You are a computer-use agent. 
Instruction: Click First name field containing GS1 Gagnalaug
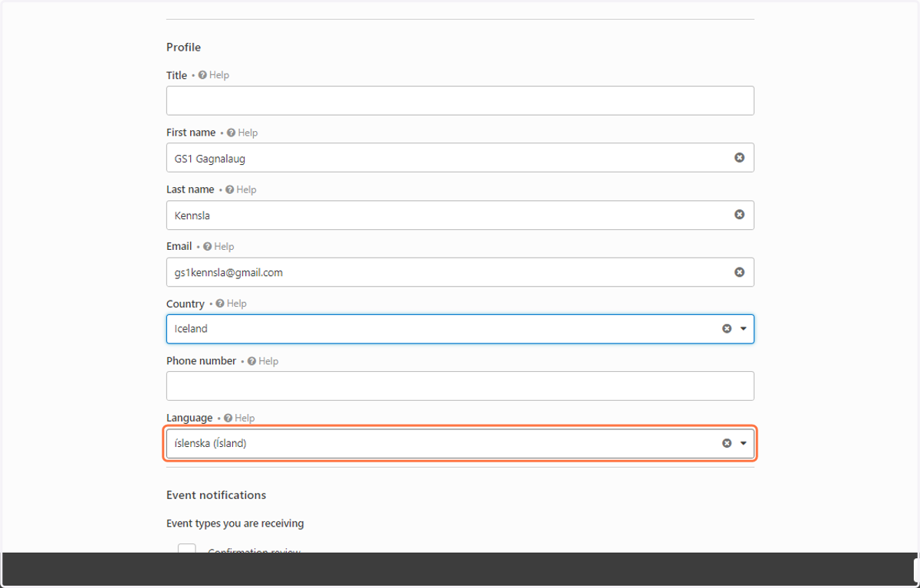(x=460, y=158)
